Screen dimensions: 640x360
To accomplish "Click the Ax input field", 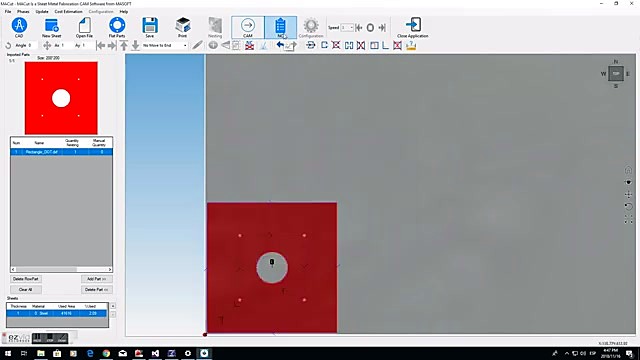I will (67, 45).
